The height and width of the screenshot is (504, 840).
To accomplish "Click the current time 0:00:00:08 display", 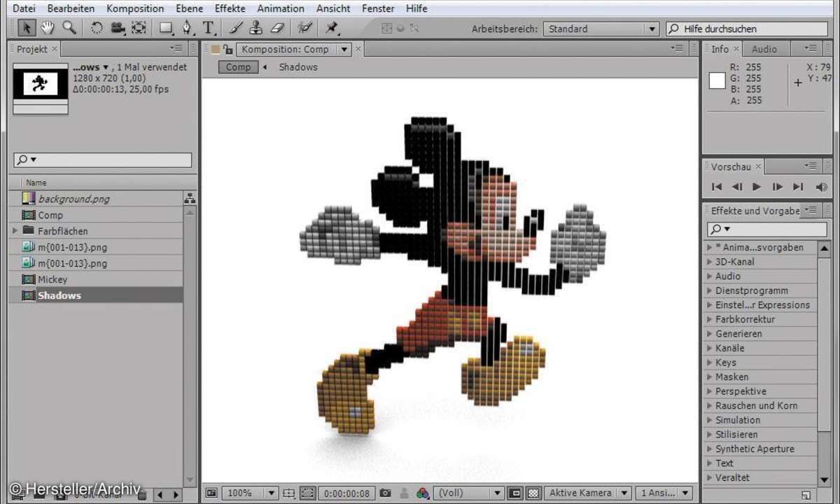I will 348,493.
